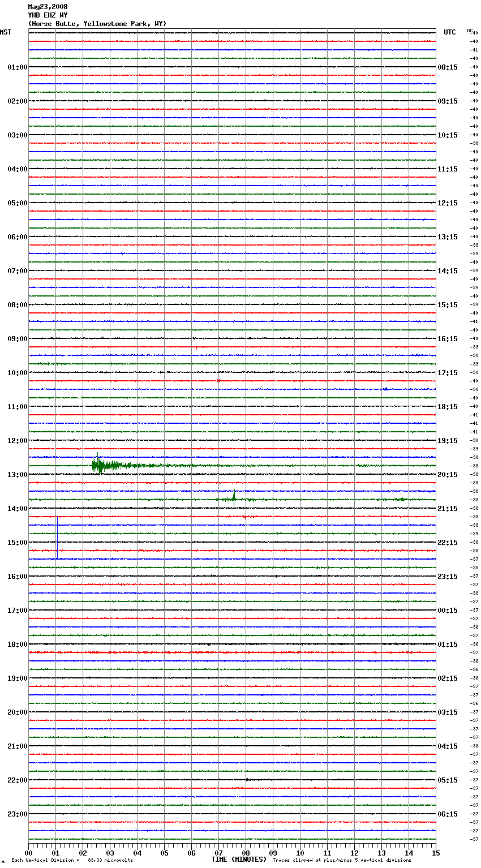The width and height of the screenshot is (481, 868).
Task: Click the date heading May23,2008
Action: (x=48, y=7)
